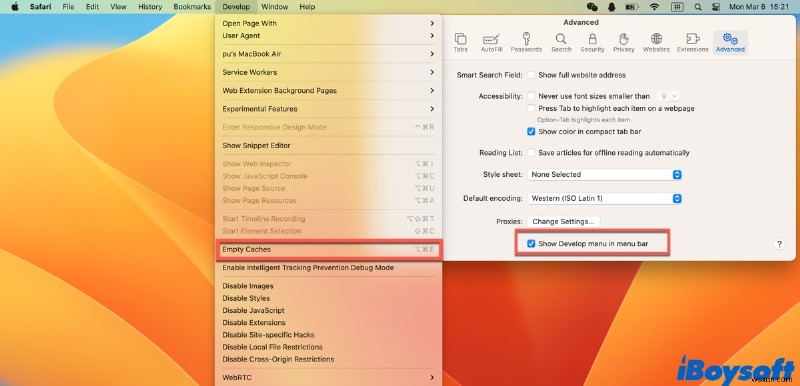Toggle Press Tab to highlight each item
The width and height of the screenshot is (800, 386).
tap(531, 108)
